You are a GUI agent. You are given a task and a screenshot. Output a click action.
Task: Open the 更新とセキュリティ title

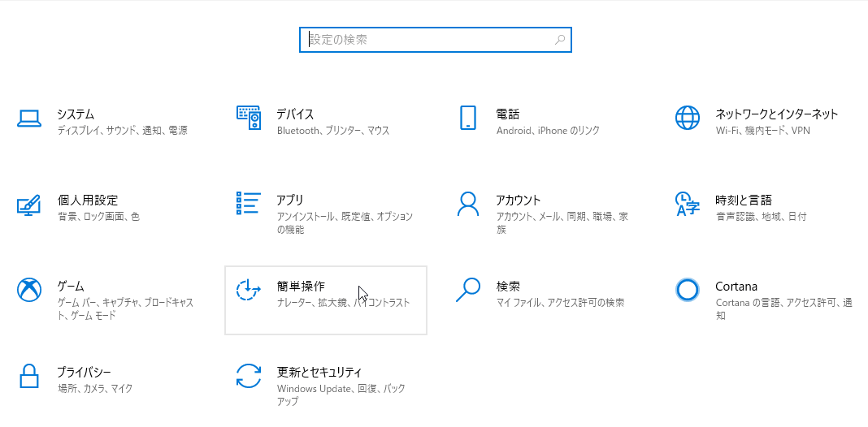coord(319,373)
